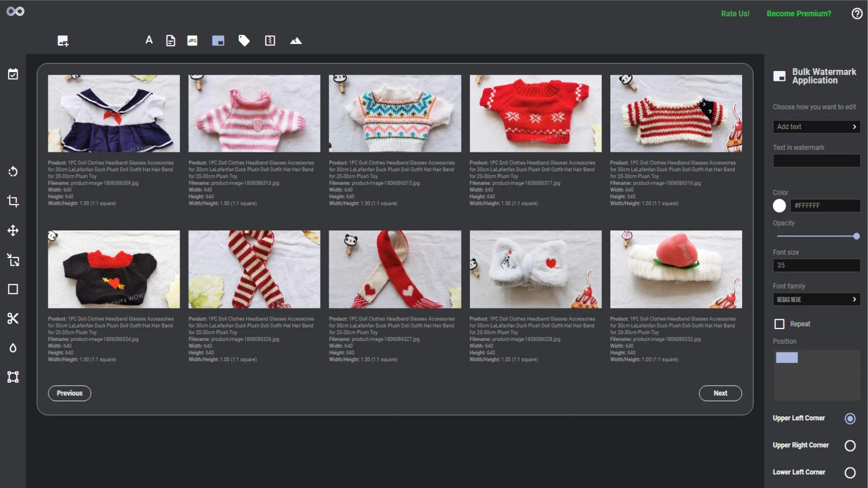
Task: Open the compress/zip tool
Action: 270,40
